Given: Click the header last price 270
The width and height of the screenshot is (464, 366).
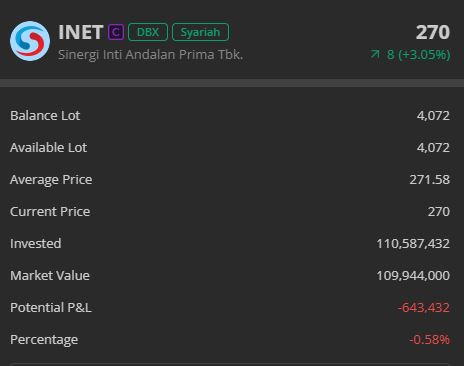Looking at the screenshot, I should [433, 32].
